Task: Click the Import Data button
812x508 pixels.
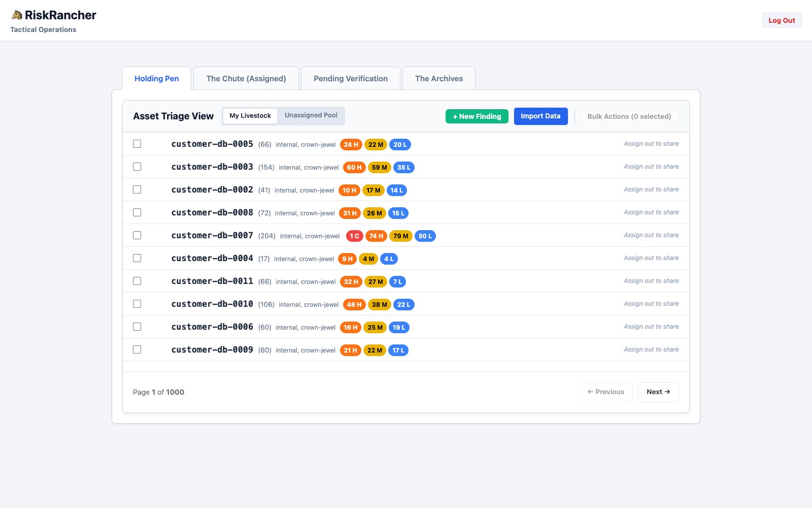Action: pos(540,116)
